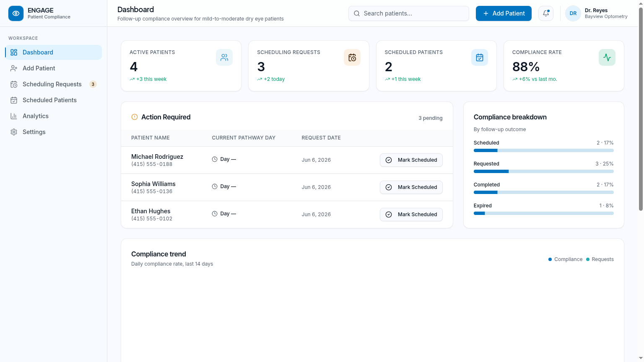The image size is (644, 362).
Task: Click clock icon in Ethan Hughes row
Action: [x=215, y=214]
